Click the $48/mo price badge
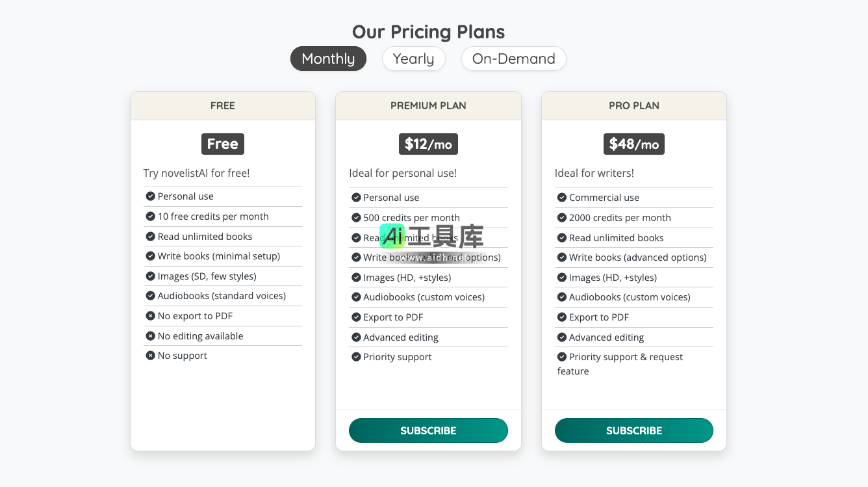 point(633,144)
